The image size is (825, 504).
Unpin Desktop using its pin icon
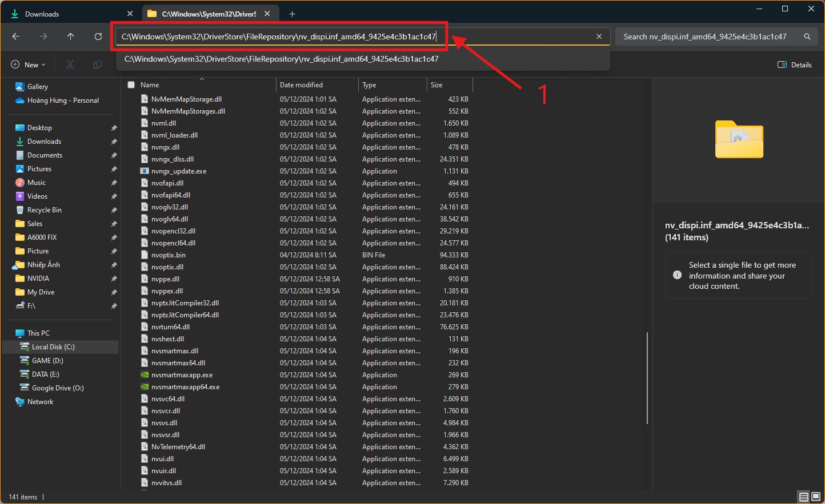click(114, 128)
